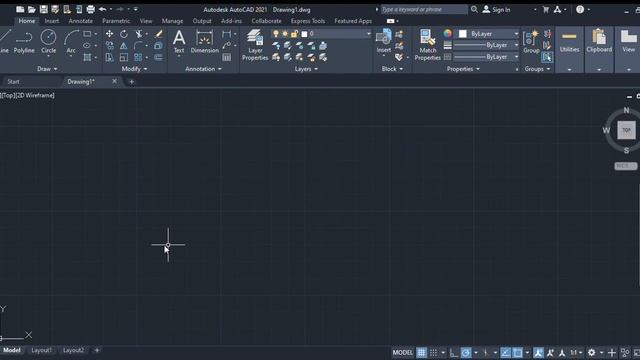The width and height of the screenshot is (640, 360).
Task: Expand the Draw panel
Action: click(47, 69)
